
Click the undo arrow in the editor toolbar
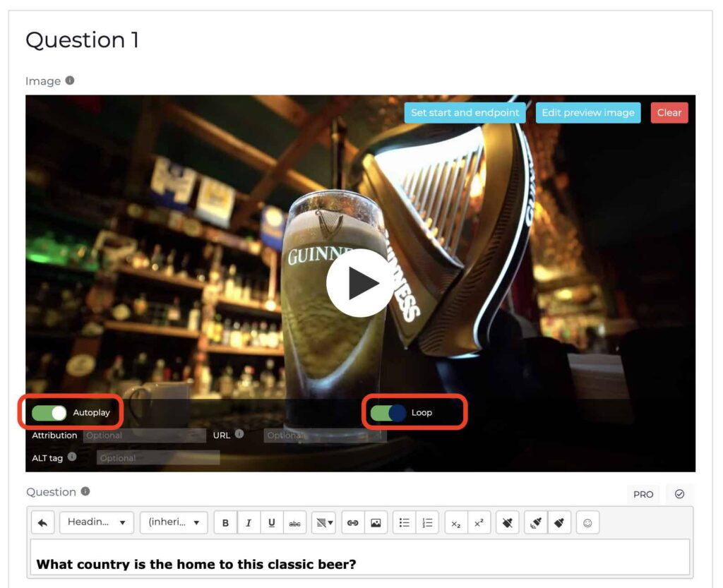(43, 522)
